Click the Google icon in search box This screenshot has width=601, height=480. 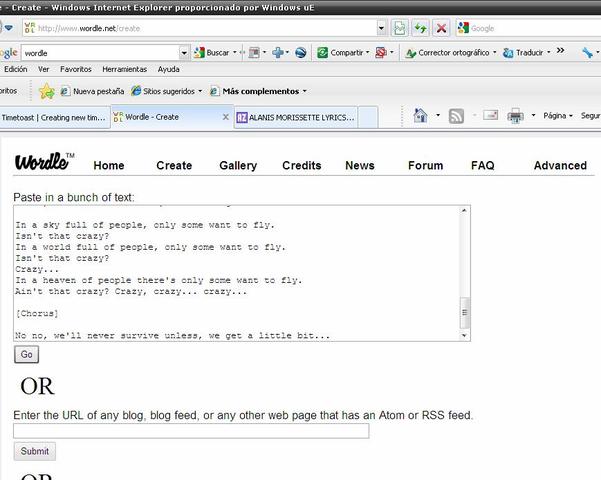pos(463,28)
